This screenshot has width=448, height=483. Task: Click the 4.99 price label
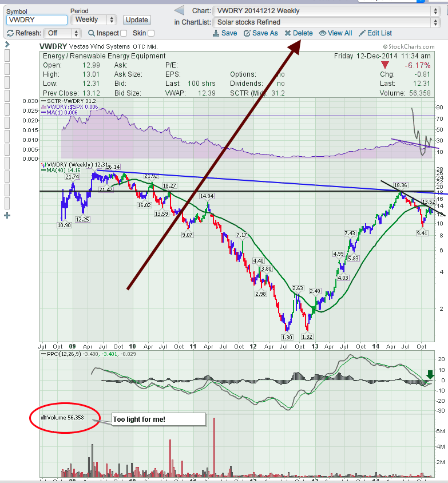[x=338, y=254]
